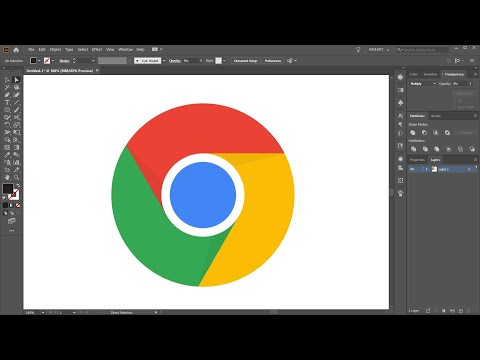Image resolution: width=480 pixels, height=360 pixels.
Task: Click the Fill swatch in toolbox
Action: pos(8,189)
